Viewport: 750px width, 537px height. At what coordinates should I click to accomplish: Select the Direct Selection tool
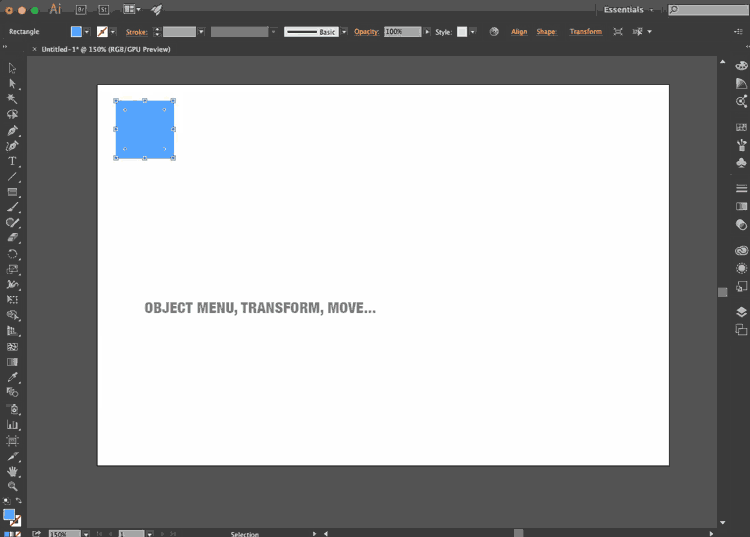(x=12, y=84)
